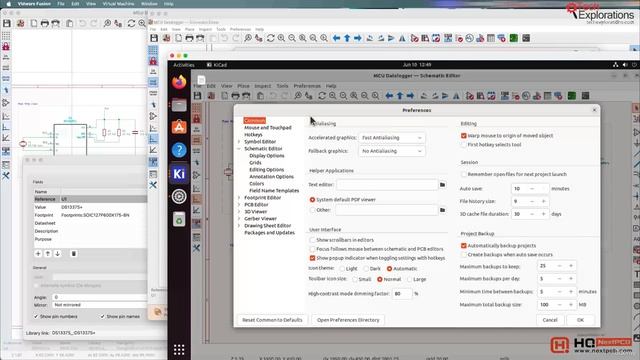Delete field using trash icon in Fields panel

pyautogui.click(x=74, y=254)
